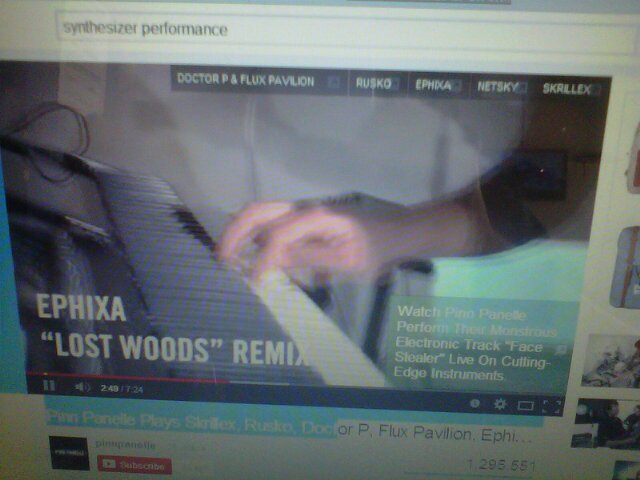The width and height of the screenshot is (640, 480).
Task: Open the video settings gear
Action: pos(500,404)
